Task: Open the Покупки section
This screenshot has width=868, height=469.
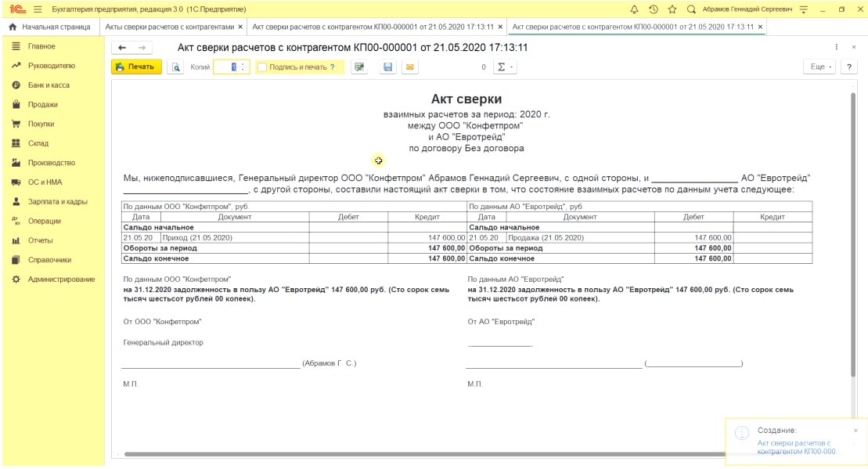Action: pyautogui.click(x=41, y=124)
